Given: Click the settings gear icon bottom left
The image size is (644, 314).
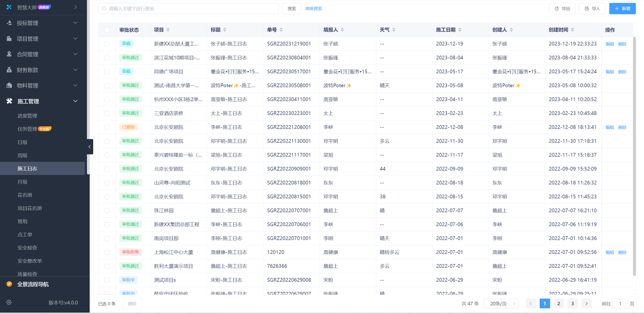Looking at the screenshot, I should tap(9, 303).
